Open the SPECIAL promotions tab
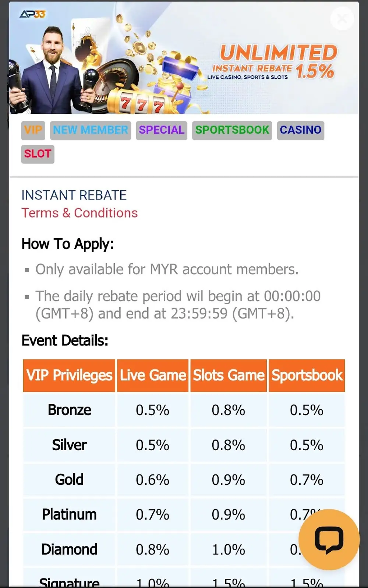The image size is (368, 588). (162, 130)
